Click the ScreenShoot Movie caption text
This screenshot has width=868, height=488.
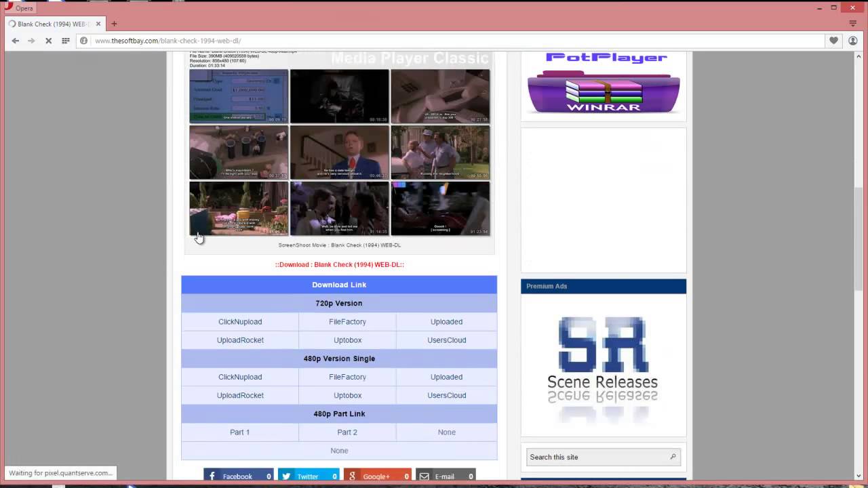[339, 245]
